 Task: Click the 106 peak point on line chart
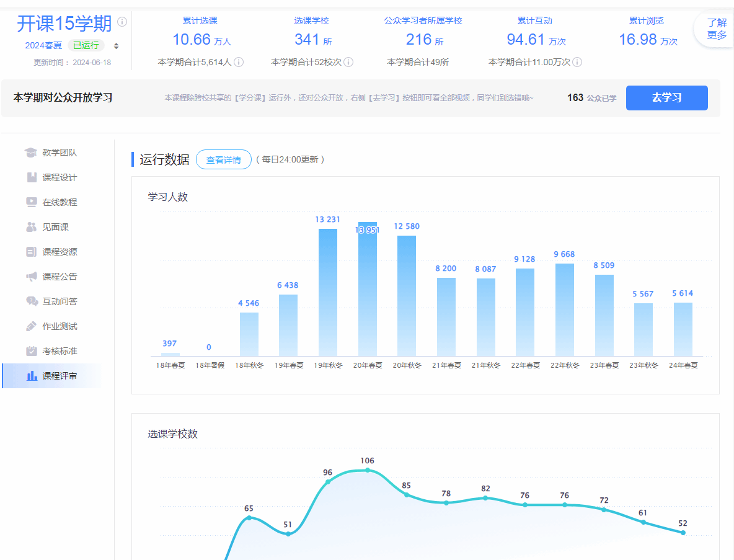click(368, 470)
